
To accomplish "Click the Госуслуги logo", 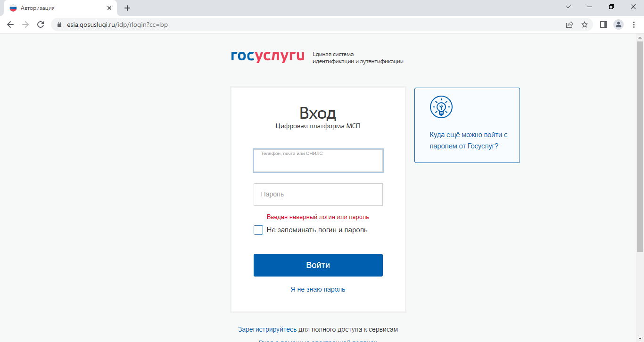I will [268, 56].
